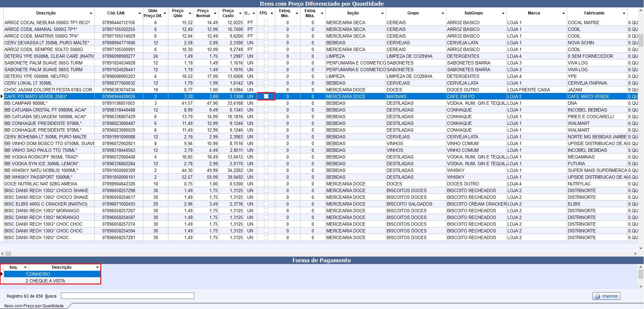Select row BB VODKA ROSKOFF 965ML TRAD*
This screenshot has height=309, width=644.
tap(321, 157)
